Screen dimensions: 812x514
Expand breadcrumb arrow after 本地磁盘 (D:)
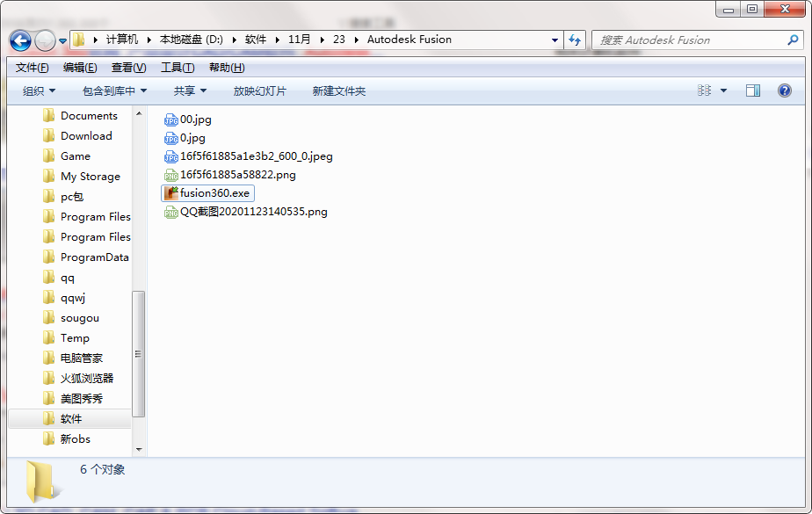[234, 40]
